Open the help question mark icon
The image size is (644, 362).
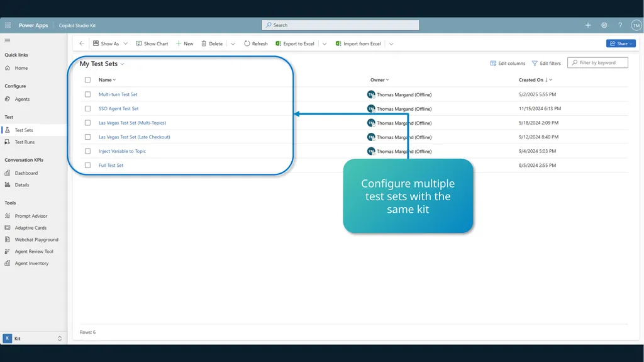point(620,25)
